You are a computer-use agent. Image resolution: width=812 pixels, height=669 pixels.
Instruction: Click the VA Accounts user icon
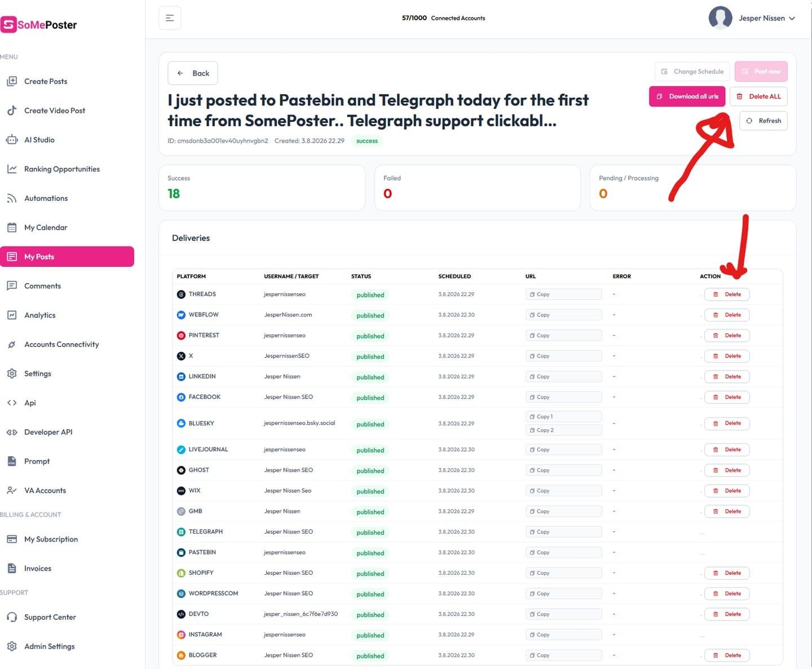click(x=12, y=491)
